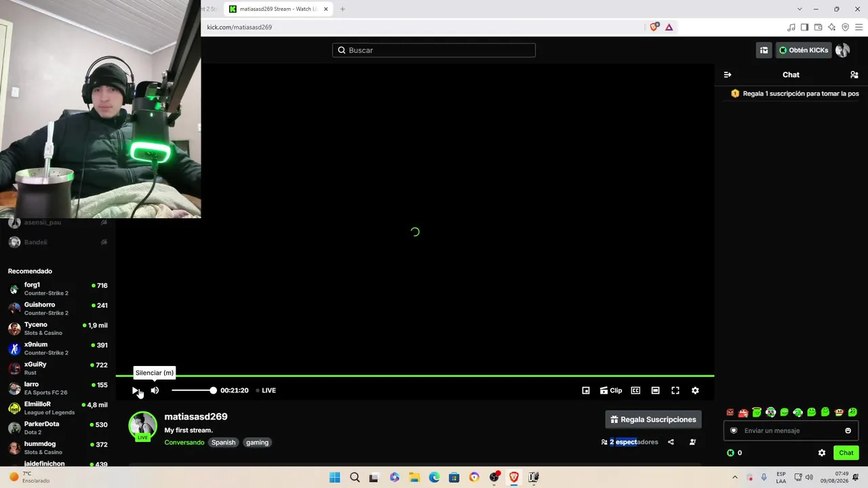Open Leo AI sparkle icon in toolbar
868x488 pixels.
coord(831,27)
